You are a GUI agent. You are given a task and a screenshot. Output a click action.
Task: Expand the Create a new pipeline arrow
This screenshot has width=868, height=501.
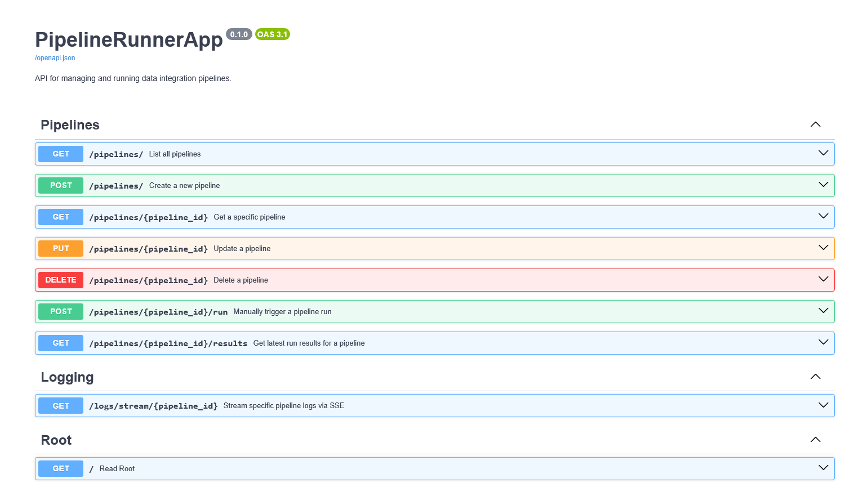coord(823,185)
